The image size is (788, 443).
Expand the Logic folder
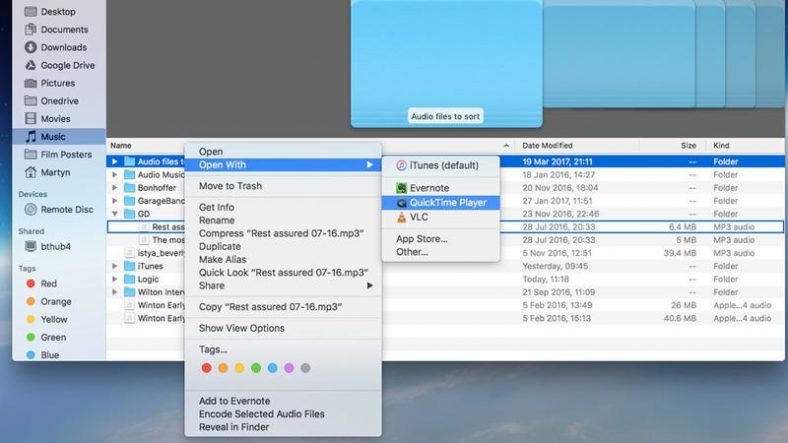[x=115, y=279]
